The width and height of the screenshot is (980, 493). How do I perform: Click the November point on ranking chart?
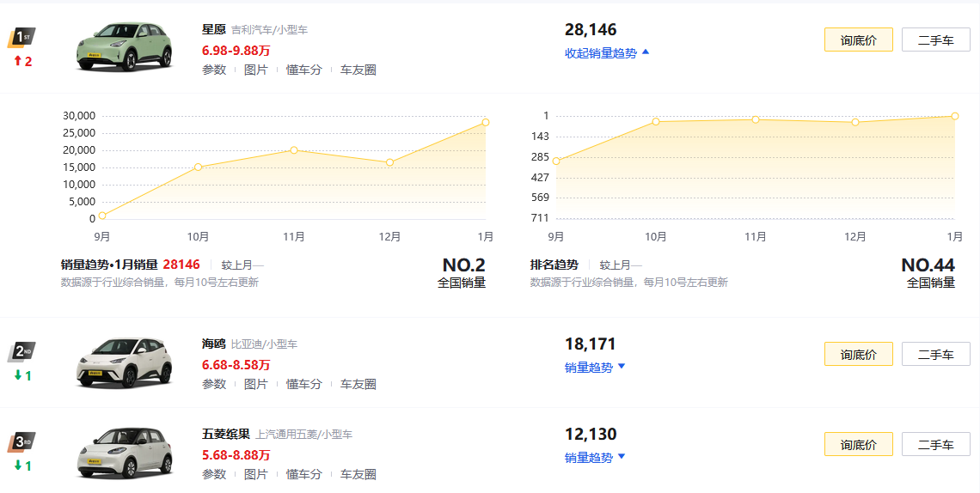[756, 119]
